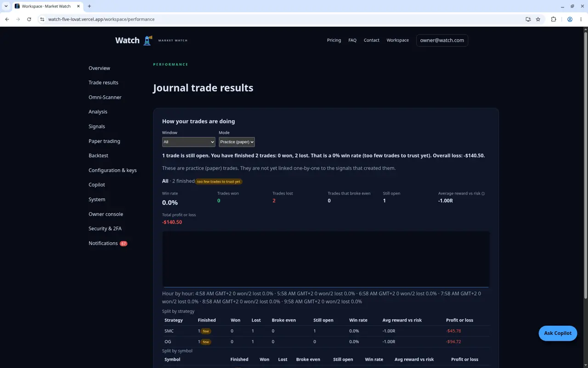588x368 pixels.
Task: Launch the Ask Copilot floating button
Action: point(558,333)
